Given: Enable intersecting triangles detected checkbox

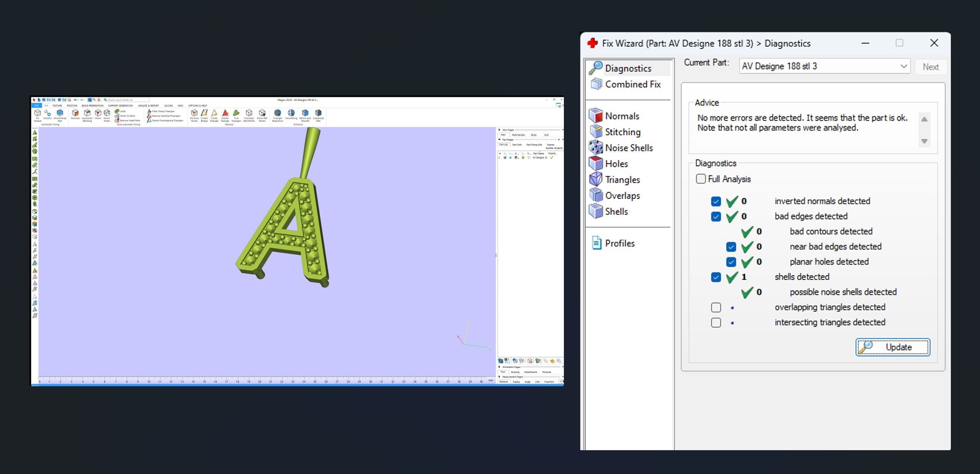Looking at the screenshot, I should click(716, 323).
